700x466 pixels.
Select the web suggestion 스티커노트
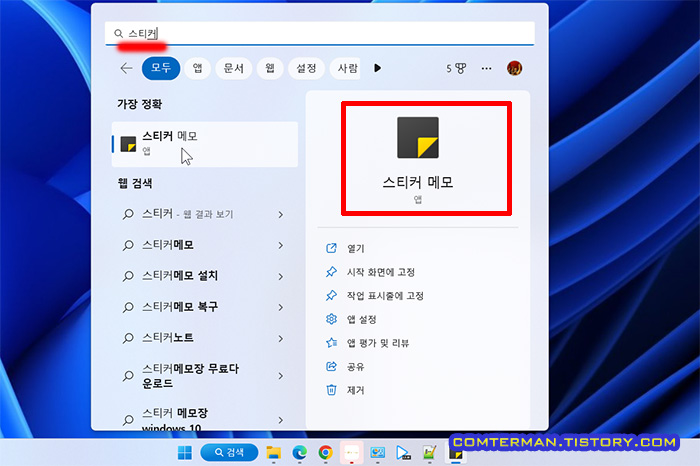pyautogui.click(x=168, y=337)
